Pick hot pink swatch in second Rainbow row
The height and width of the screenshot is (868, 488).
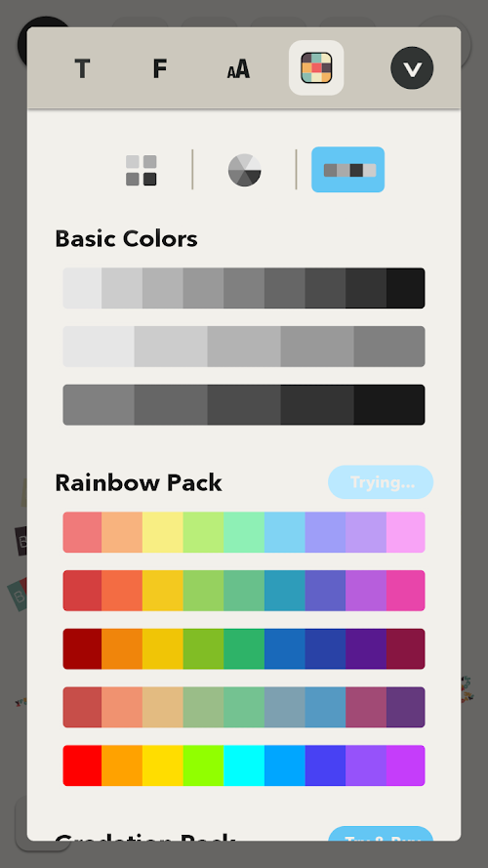(x=406, y=591)
